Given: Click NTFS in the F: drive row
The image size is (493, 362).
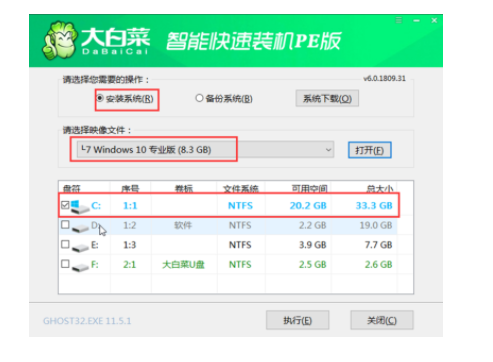Looking at the screenshot, I should tap(240, 265).
